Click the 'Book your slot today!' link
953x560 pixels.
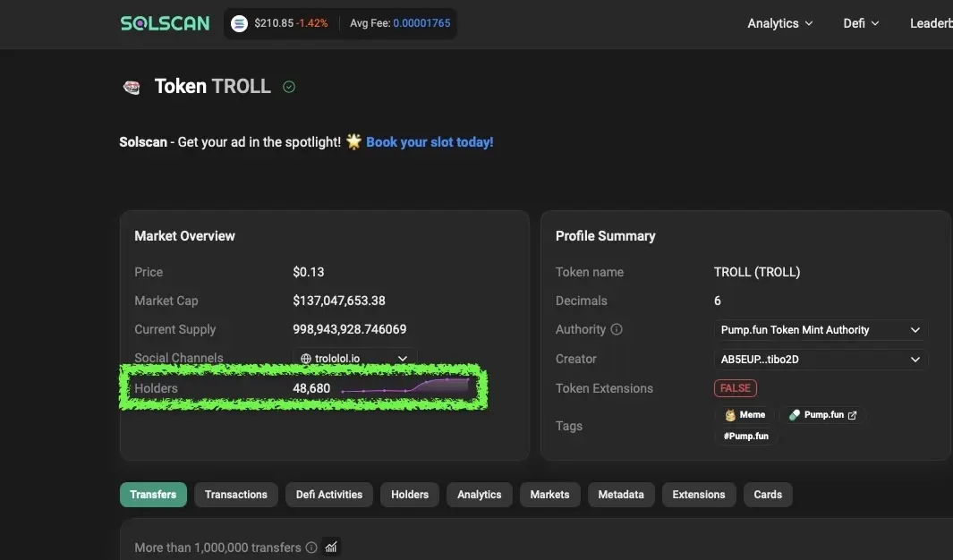(x=430, y=142)
